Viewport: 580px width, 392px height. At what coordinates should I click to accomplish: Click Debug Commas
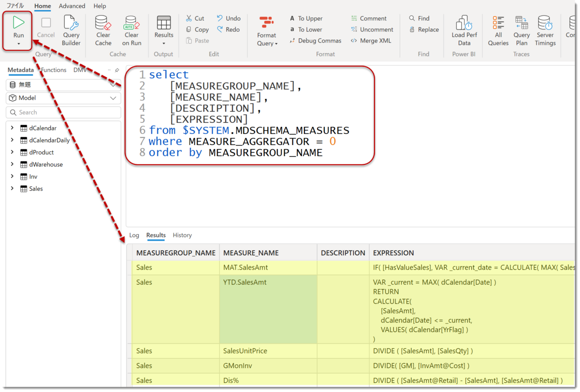pyautogui.click(x=315, y=41)
